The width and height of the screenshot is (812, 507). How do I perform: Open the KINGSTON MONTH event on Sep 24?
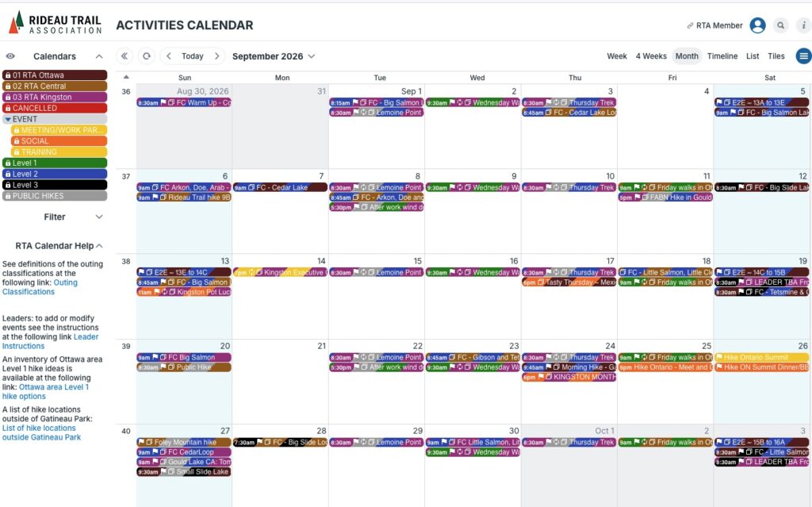click(569, 378)
